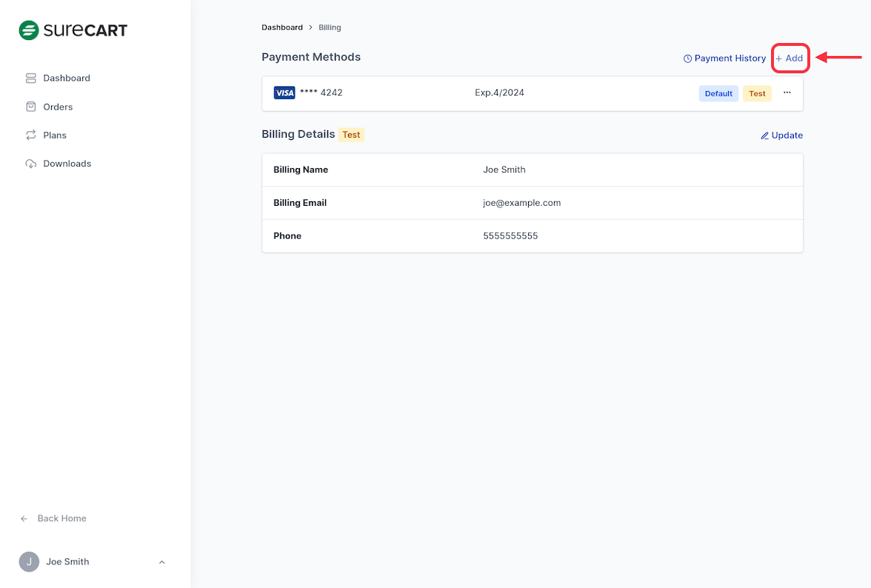The image size is (871, 588).
Task: Select Downloads from the sidebar menu
Action: click(x=67, y=164)
